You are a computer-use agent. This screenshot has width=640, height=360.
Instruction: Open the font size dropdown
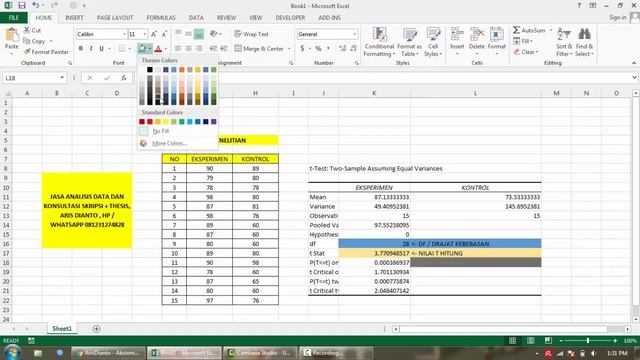pyautogui.click(x=144, y=34)
